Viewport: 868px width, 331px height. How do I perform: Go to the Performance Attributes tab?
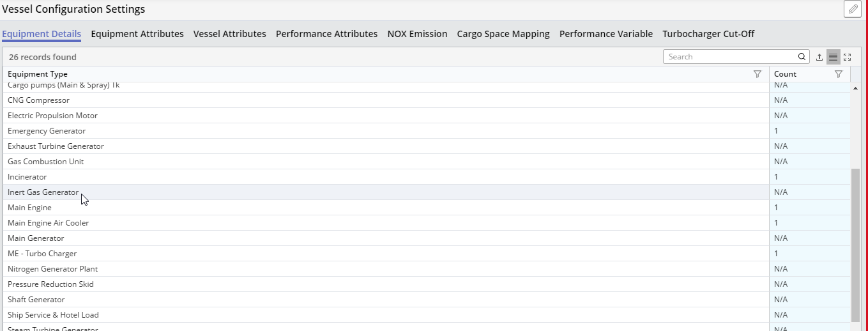point(326,34)
